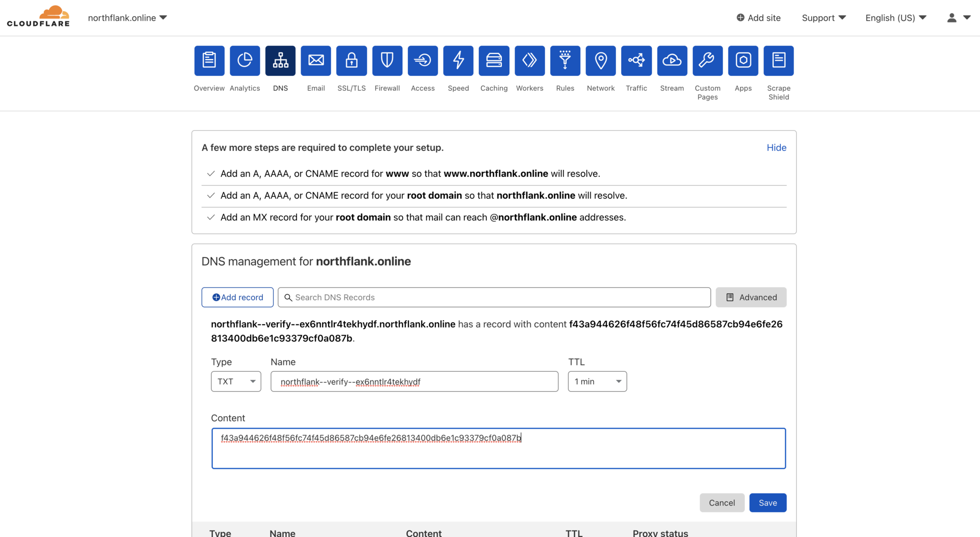The height and width of the screenshot is (537, 980).
Task: Open the Network location icon
Action: click(x=601, y=61)
